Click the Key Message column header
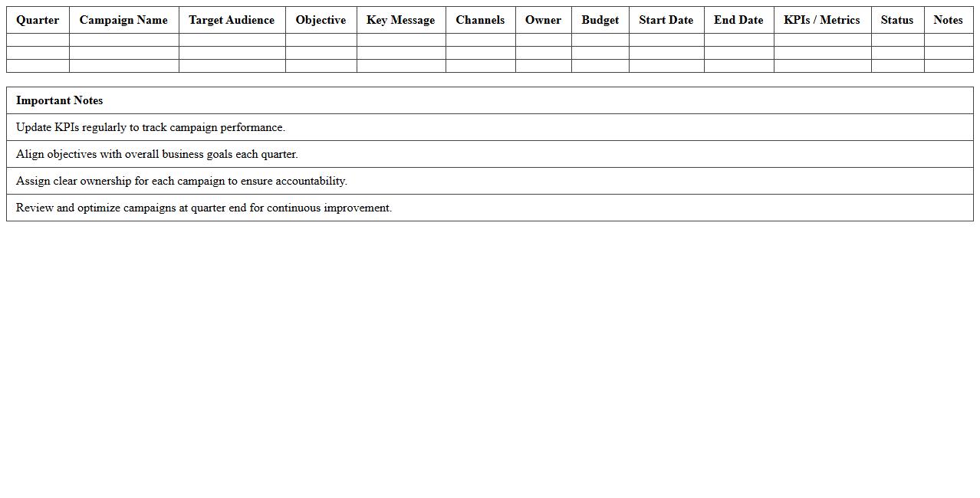Screen dimensions: 980x498 (400, 20)
